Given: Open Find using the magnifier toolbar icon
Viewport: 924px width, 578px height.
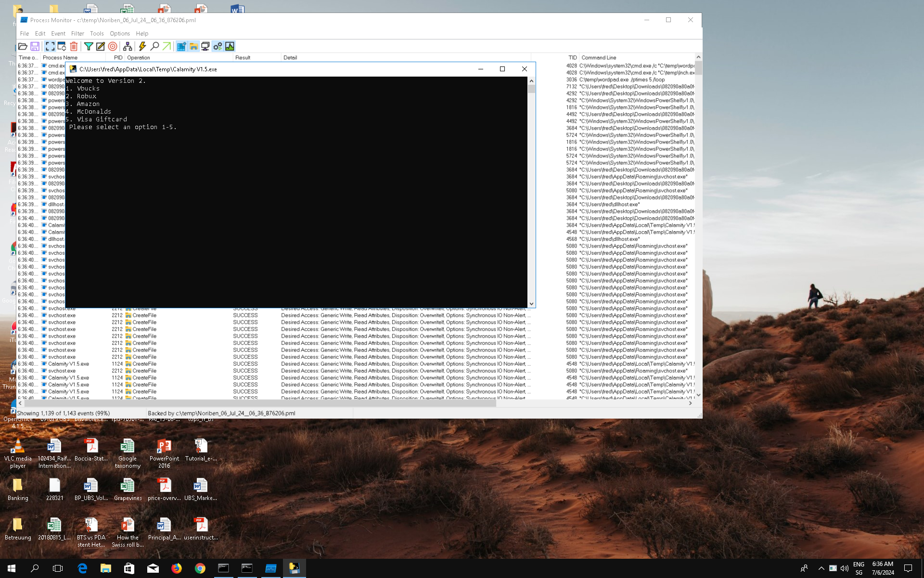Looking at the screenshot, I should [x=154, y=46].
